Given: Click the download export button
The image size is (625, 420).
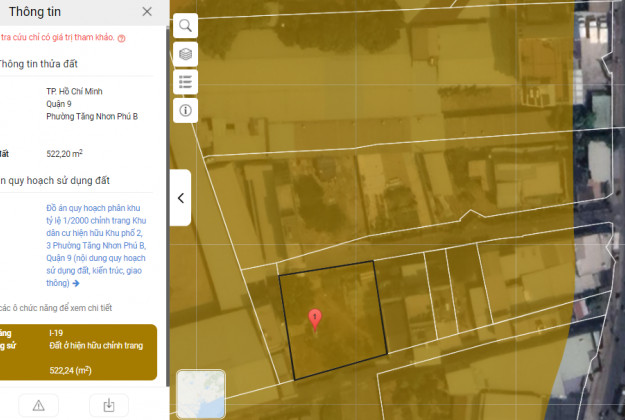Looking at the screenshot, I should pos(108,405).
